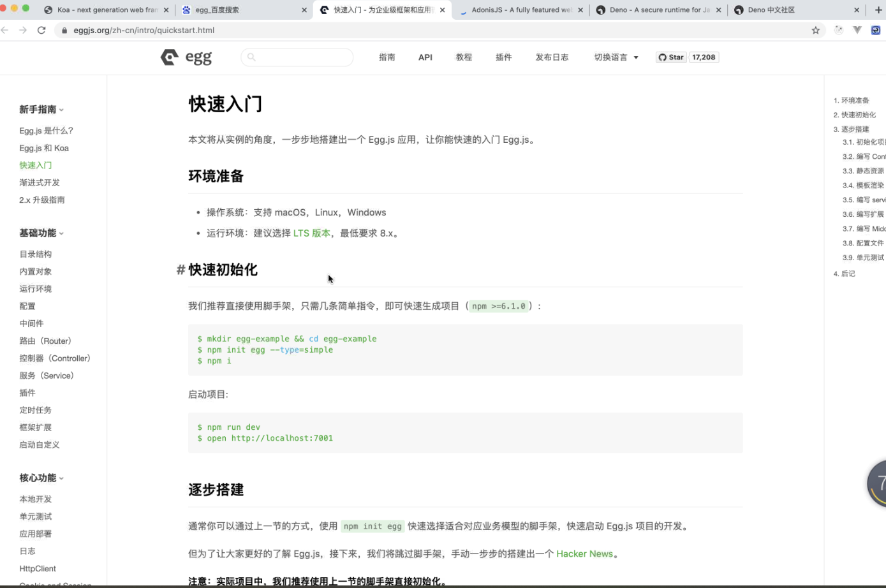
Task: Open 服务（Service） sidebar link
Action: pyautogui.click(x=47, y=376)
